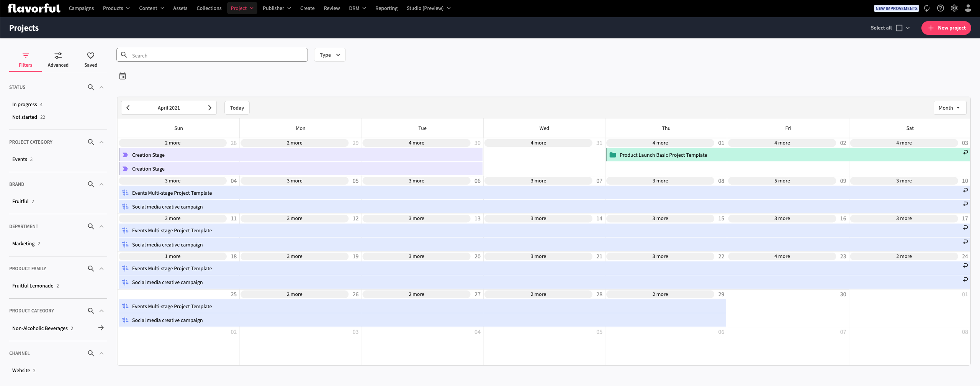Image resolution: width=980 pixels, height=386 pixels.
Task: Advance to the next month
Action: coord(209,108)
